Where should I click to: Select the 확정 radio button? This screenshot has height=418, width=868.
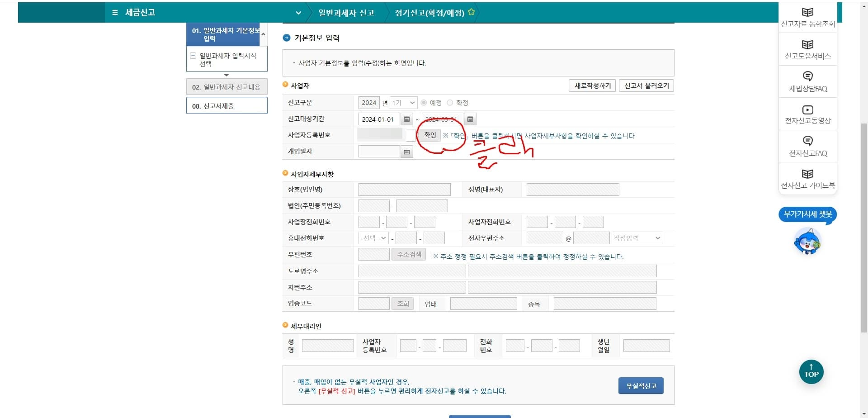tap(450, 103)
